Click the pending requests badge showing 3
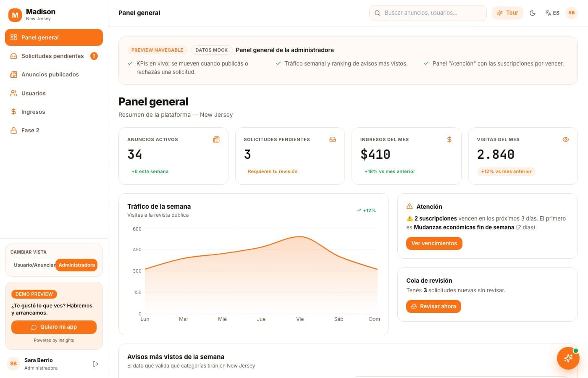The image size is (588, 378). [x=94, y=56]
